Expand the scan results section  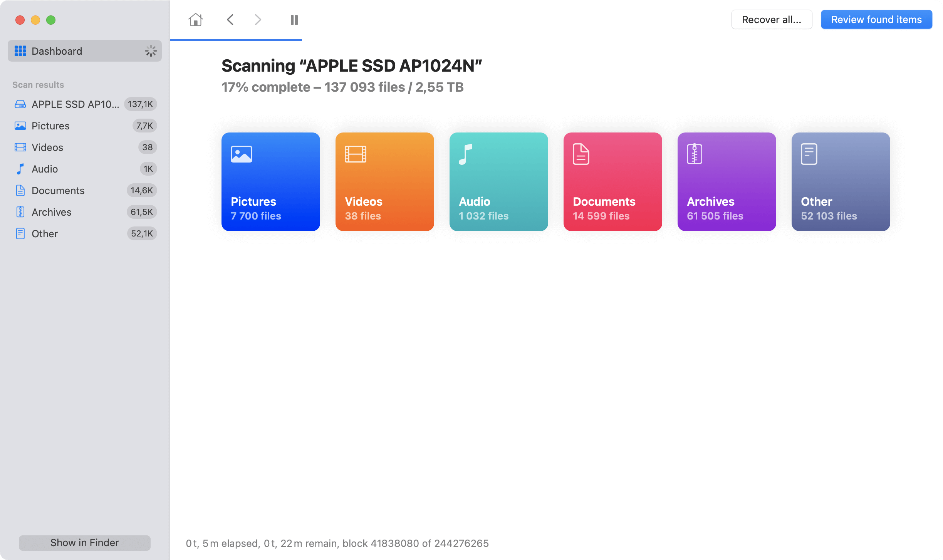[x=38, y=84]
